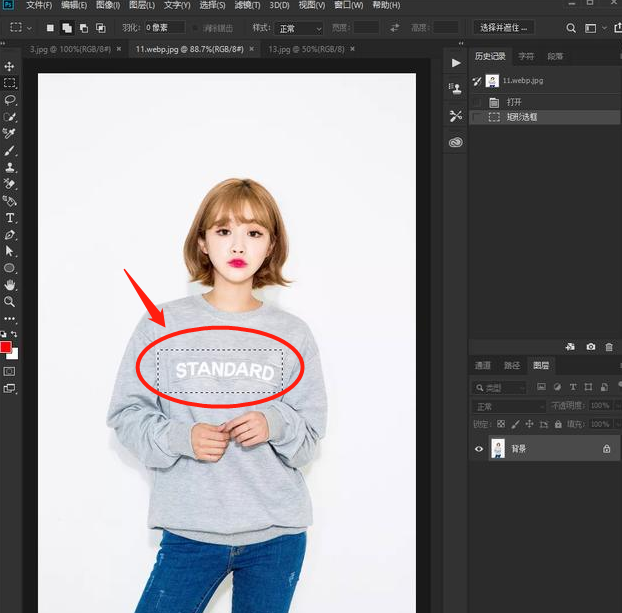
Task: Open the Clone Source panel icon
Action: (x=455, y=88)
